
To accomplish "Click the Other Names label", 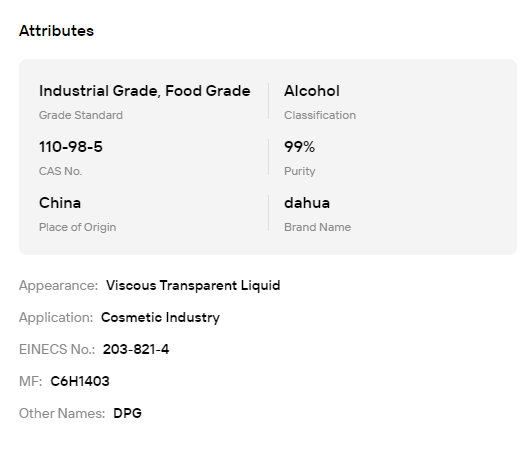I will click(x=62, y=413).
